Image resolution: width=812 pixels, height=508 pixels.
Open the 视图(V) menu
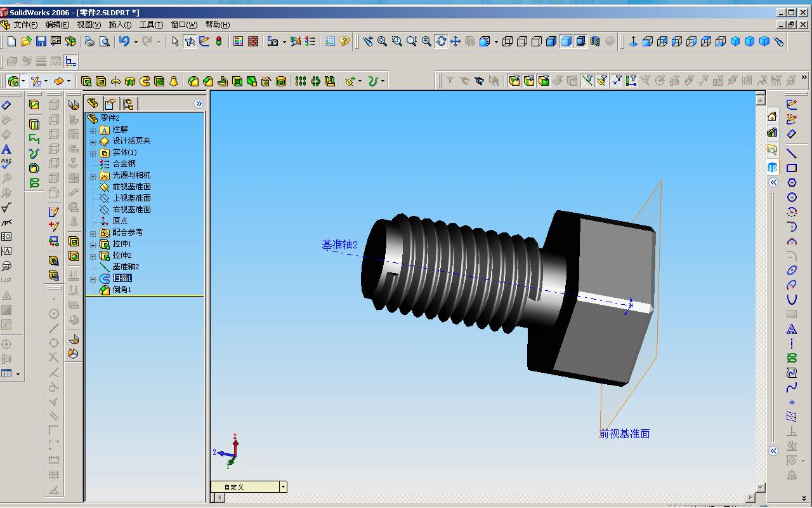[x=89, y=25]
